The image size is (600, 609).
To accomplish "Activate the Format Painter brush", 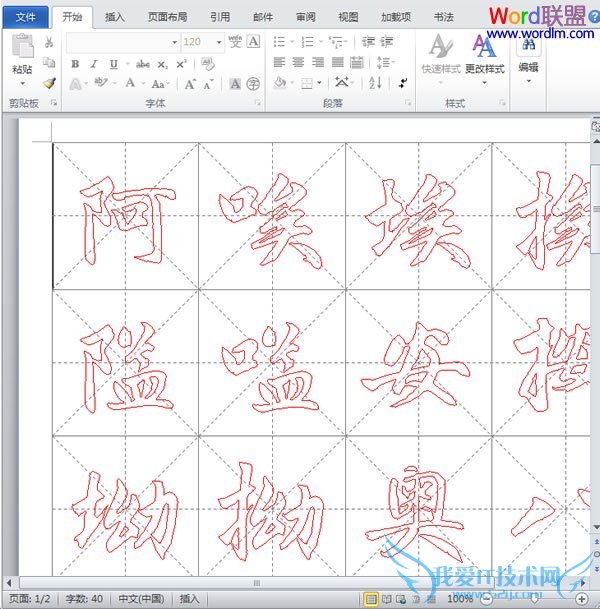I will point(49,83).
